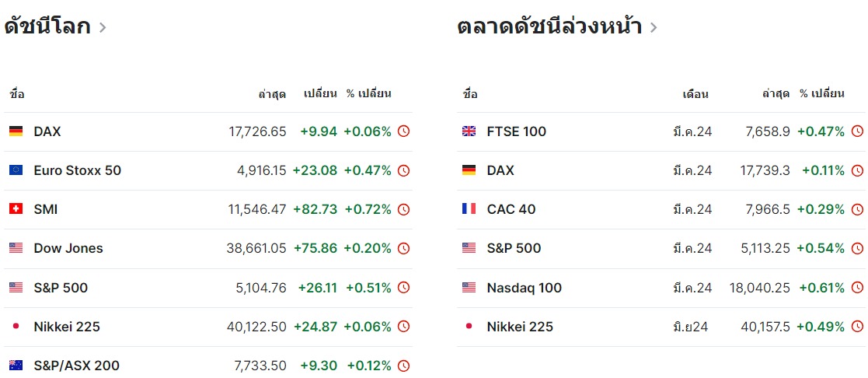The image size is (868, 378).
Task: Open the S&P/ASX 200 index link
Action: point(76,366)
